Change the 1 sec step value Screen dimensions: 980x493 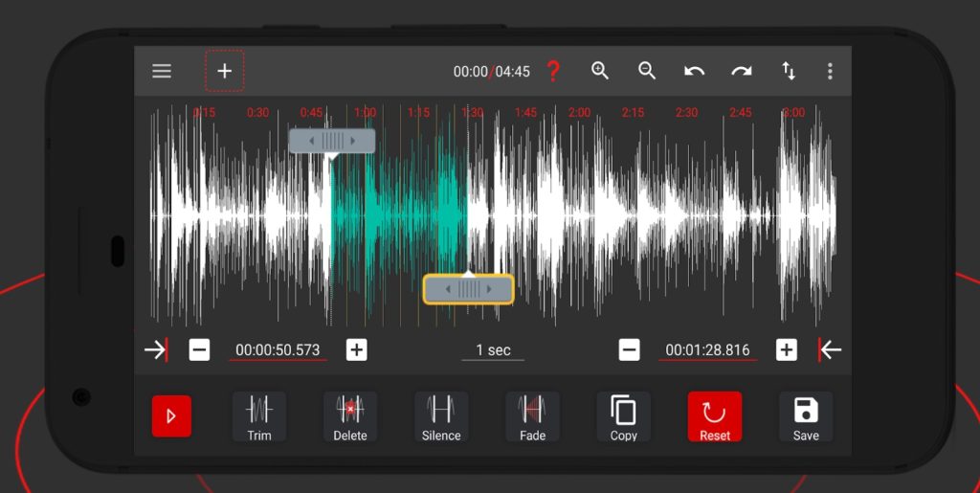pos(493,350)
